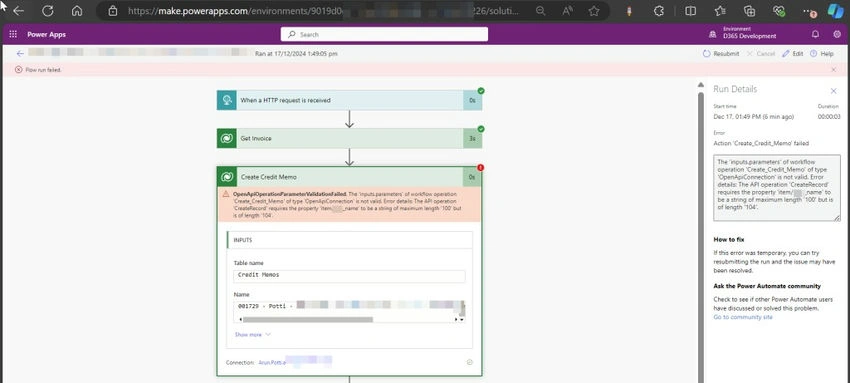This screenshot has height=383, width=850.
Task: Select D365 Development environment
Action: click(749, 36)
